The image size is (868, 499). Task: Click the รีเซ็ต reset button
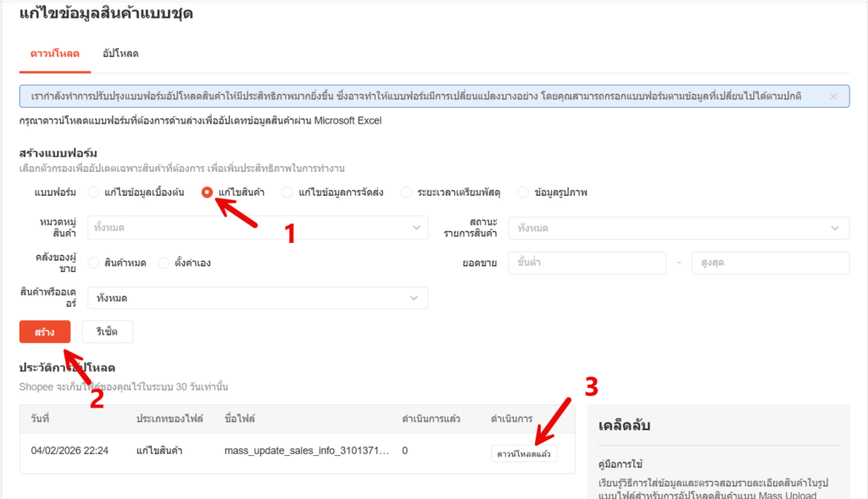107,332
